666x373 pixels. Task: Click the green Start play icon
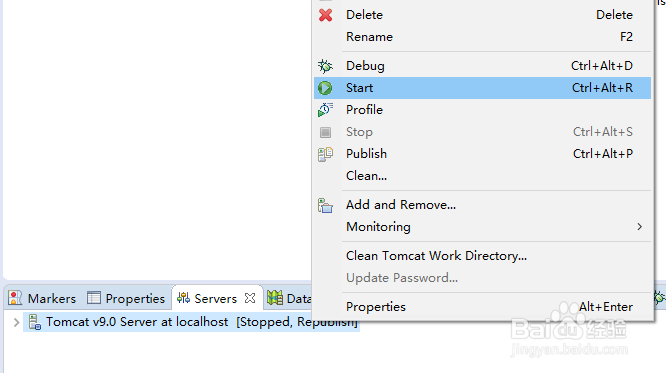(325, 88)
